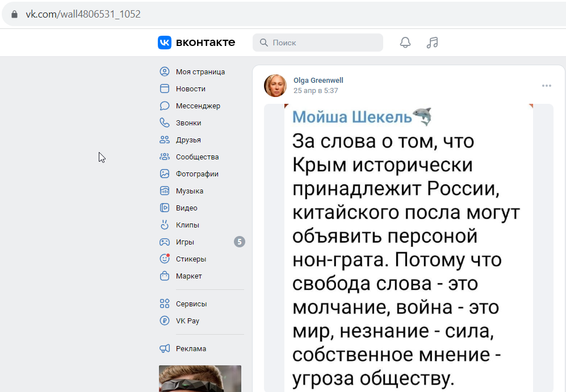This screenshot has height=392, width=566.
Task: Click the Маркет shopping bag icon
Action: [x=165, y=276]
